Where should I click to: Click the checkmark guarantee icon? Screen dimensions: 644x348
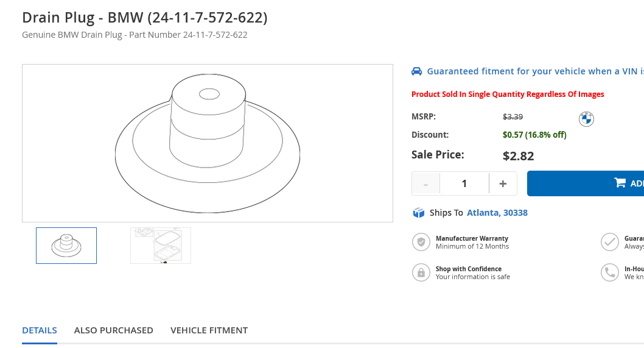point(610,242)
